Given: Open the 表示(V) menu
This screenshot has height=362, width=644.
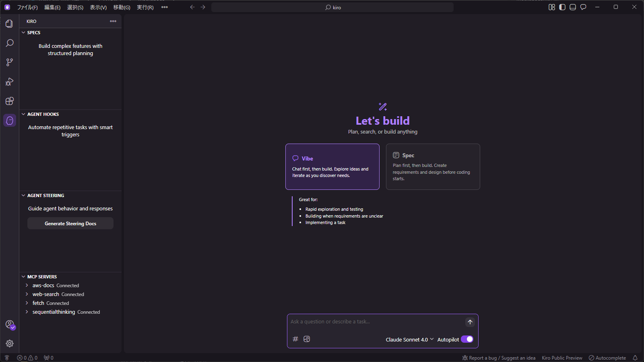Looking at the screenshot, I should click(x=98, y=7).
